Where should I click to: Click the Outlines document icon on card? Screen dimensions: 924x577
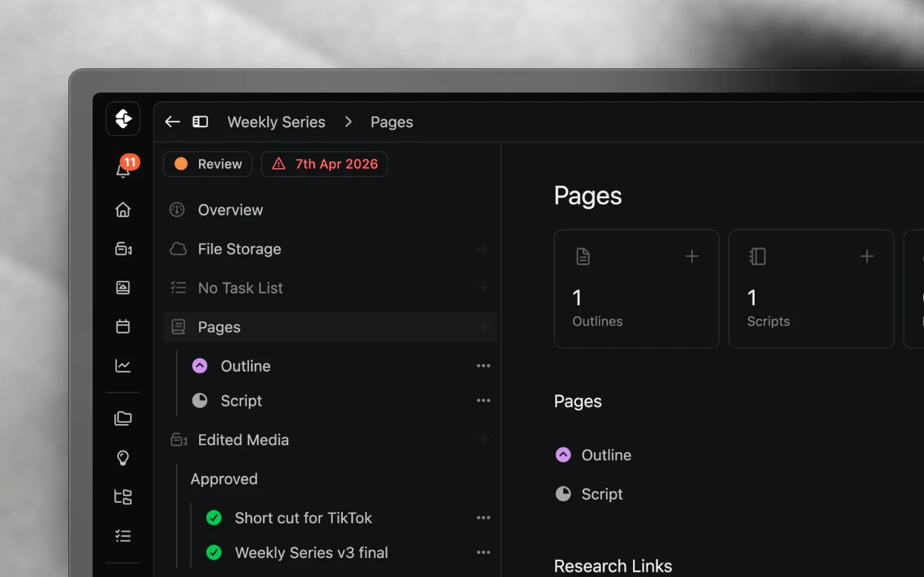coord(583,256)
